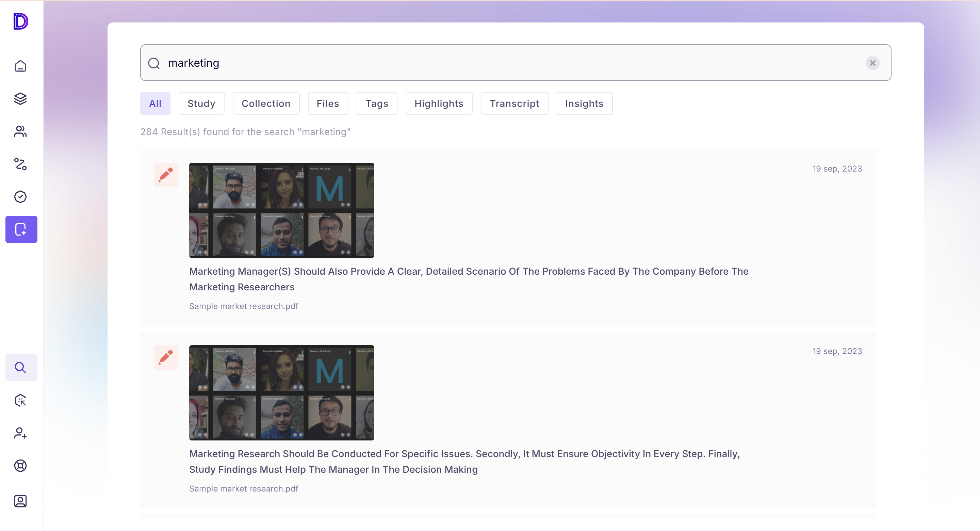
Task: Filter results by Tags
Action: tap(377, 103)
